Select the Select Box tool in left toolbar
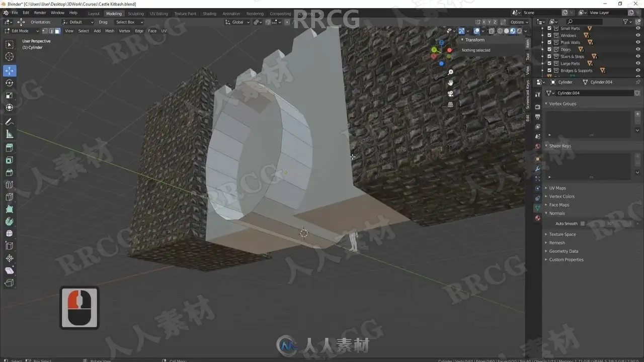The height and width of the screenshot is (362, 644). (10, 45)
